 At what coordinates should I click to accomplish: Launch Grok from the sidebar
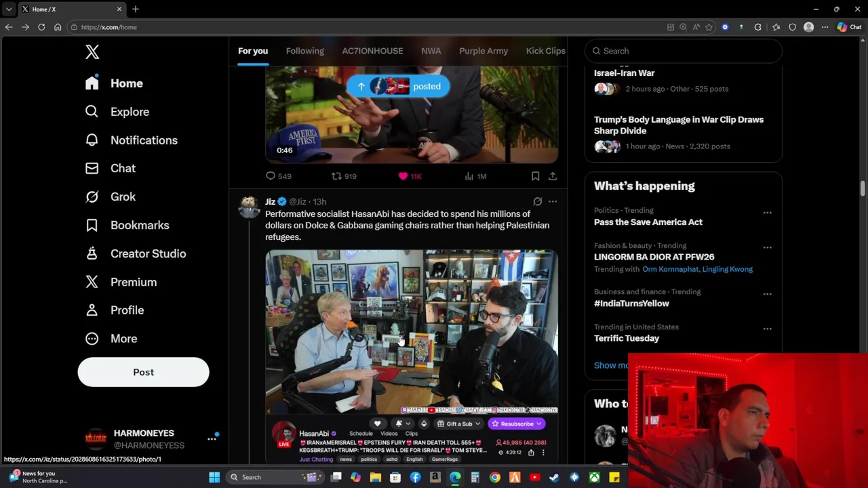click(111, 197)
